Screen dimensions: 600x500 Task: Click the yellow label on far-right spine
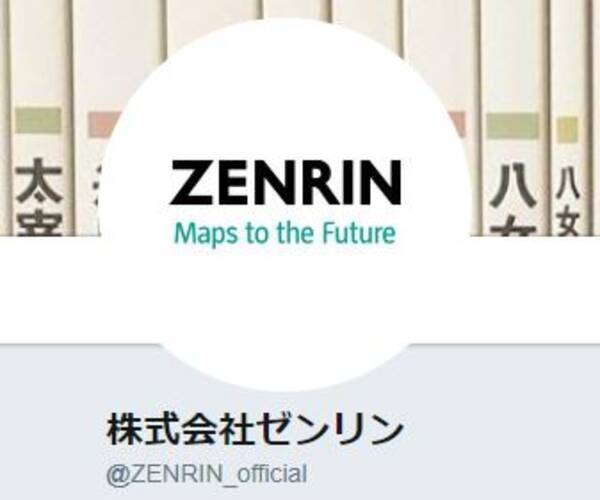click(x=567, y=129)
